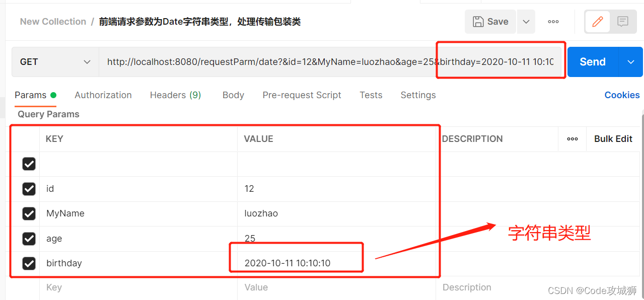Send the request

point(593,62)
